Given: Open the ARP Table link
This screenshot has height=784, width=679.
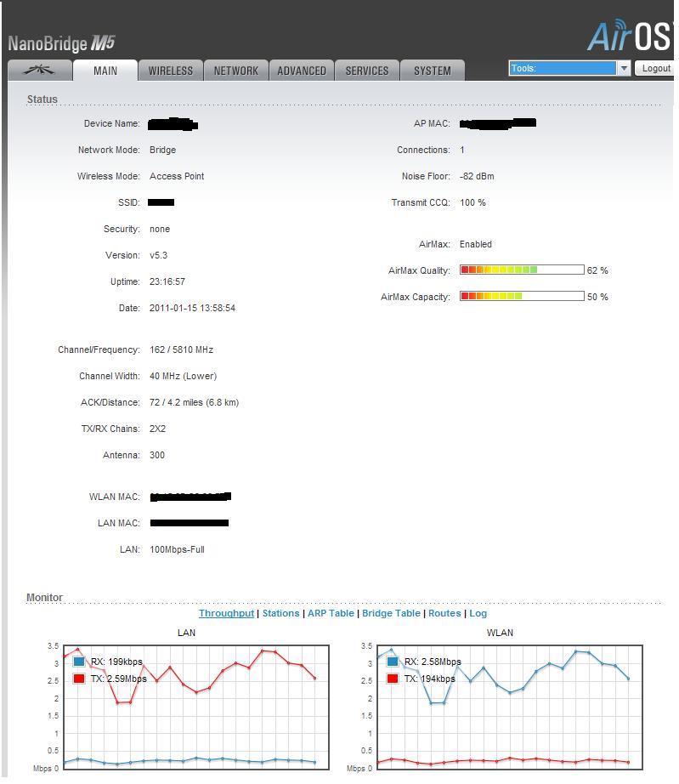Looking at the screenshot, I should [331, 613].
